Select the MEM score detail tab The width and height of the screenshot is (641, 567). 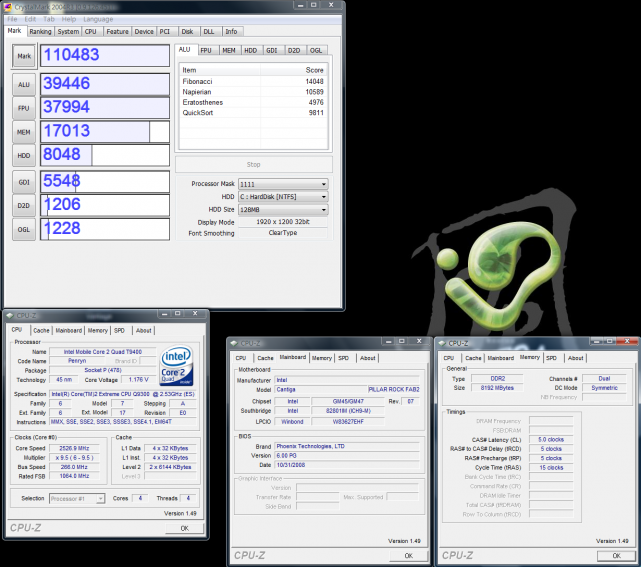pos(229,50)
